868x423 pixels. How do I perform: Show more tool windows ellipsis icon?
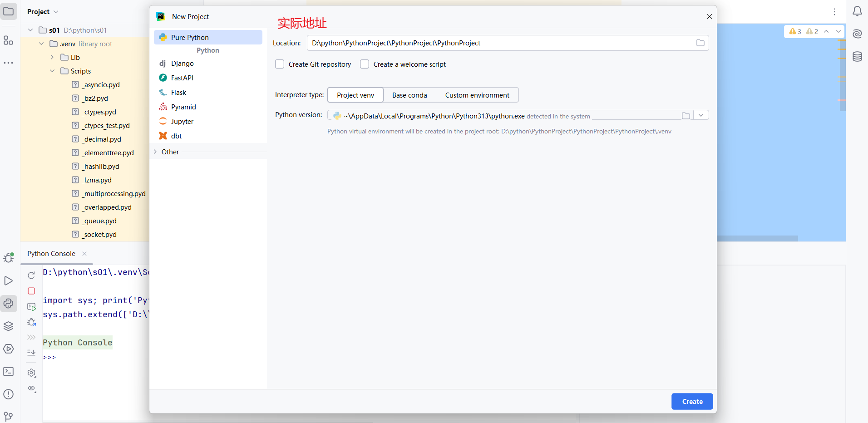[9, 63]
